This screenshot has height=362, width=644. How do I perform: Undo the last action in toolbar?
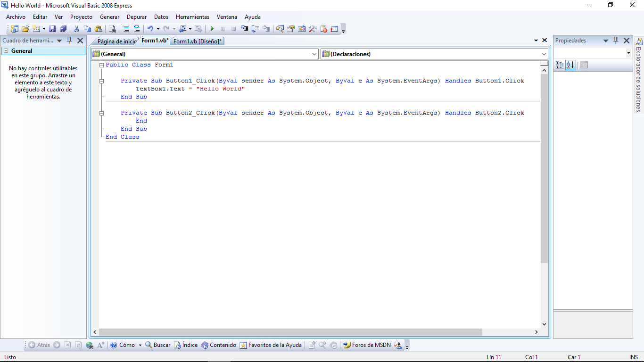pos(150,29)
